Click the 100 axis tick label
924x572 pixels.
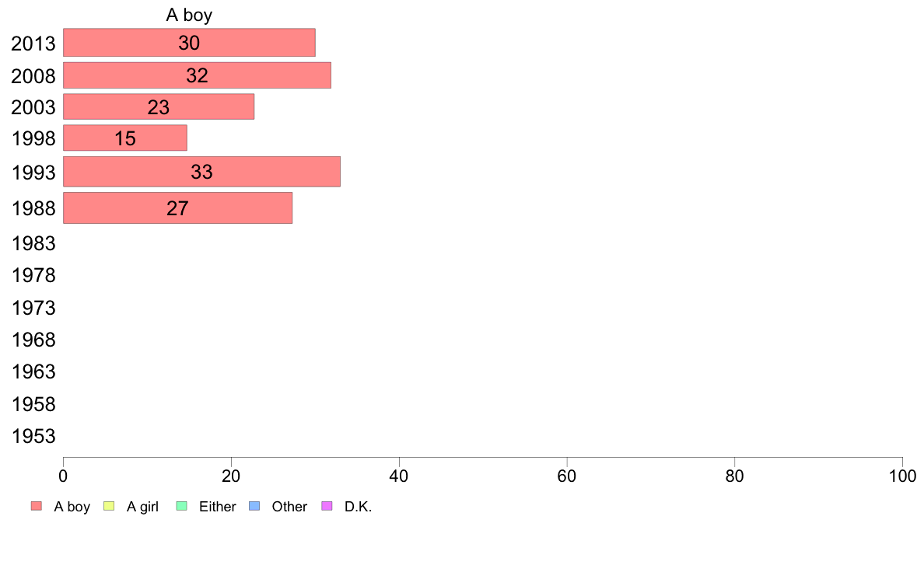tap(902, 476)
